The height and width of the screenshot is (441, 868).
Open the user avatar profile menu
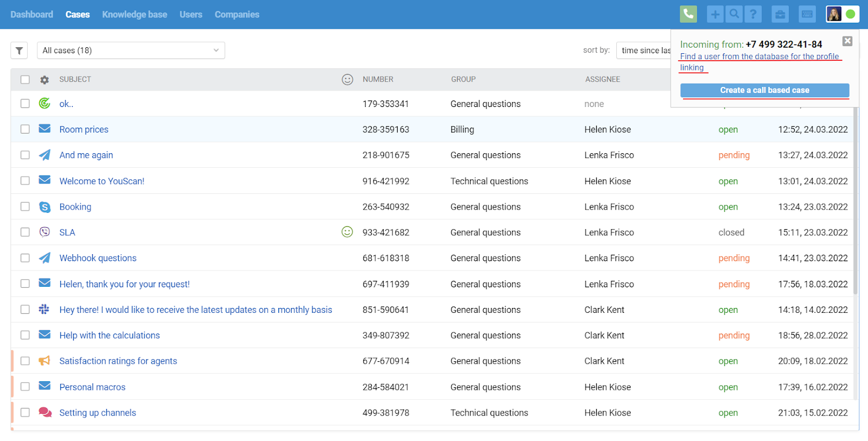pos(834,14)
